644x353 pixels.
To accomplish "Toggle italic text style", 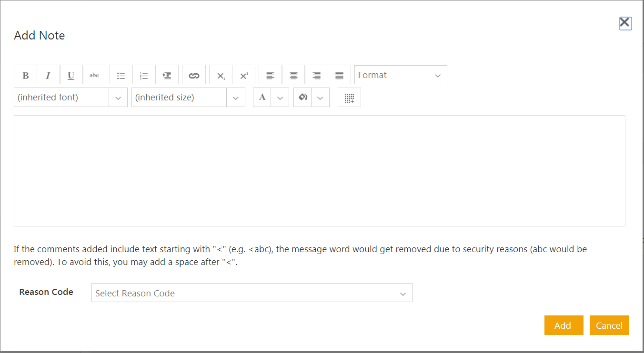I will point(48,75).
